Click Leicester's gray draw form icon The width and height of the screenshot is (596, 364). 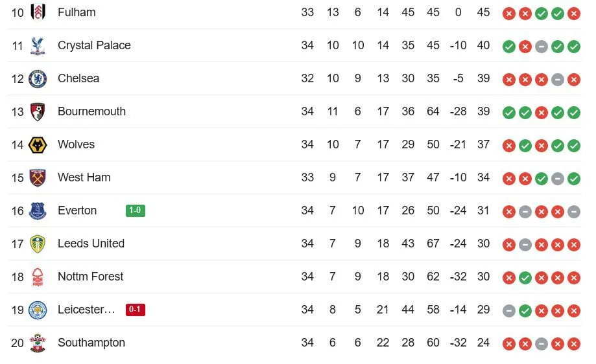click(x=509, y=310)
